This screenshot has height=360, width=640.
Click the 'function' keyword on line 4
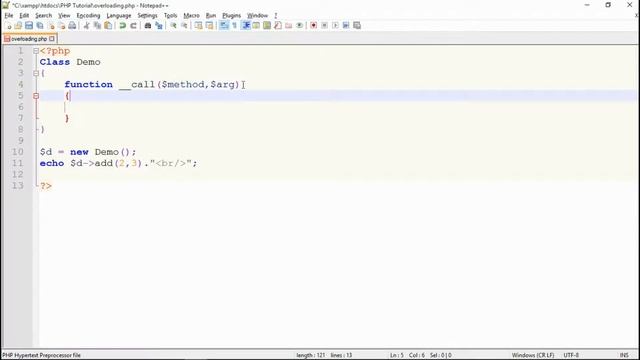pos(88,84)
